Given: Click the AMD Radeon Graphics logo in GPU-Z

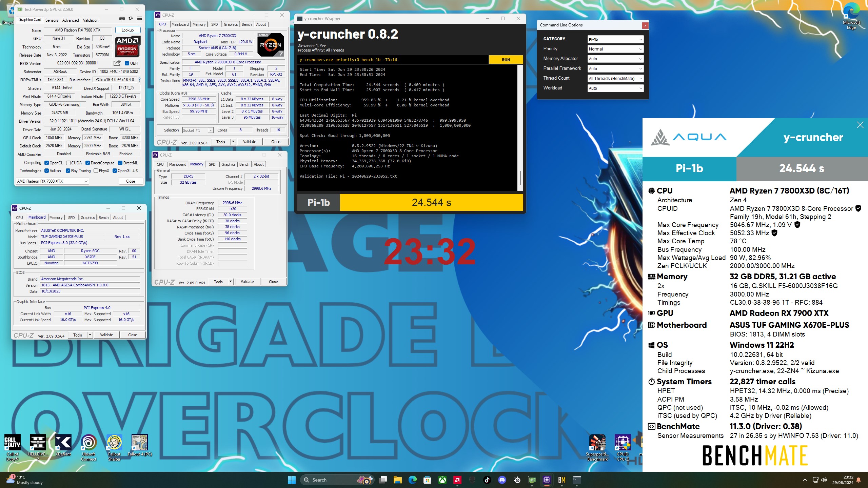Looking at the screenshot, I should (x=127, y=47).
